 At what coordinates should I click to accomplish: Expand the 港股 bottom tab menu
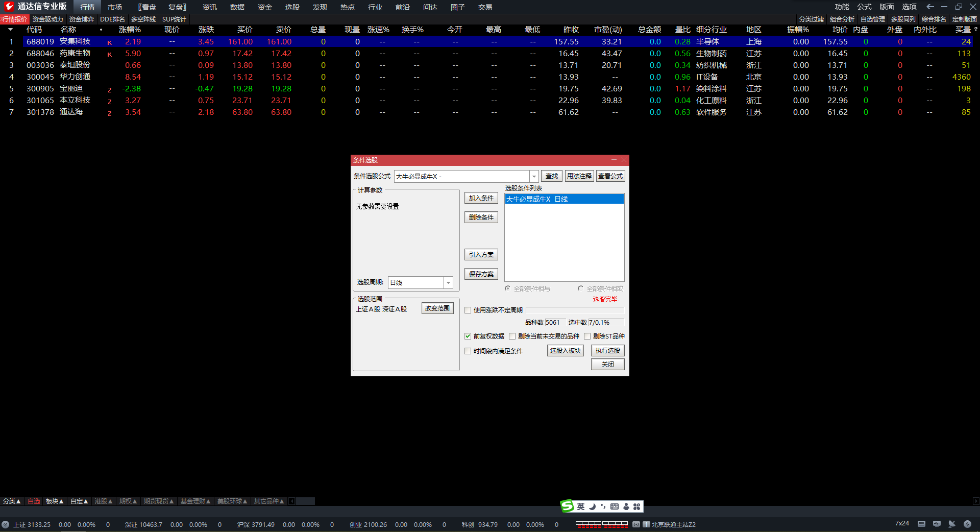pos(104,501)
